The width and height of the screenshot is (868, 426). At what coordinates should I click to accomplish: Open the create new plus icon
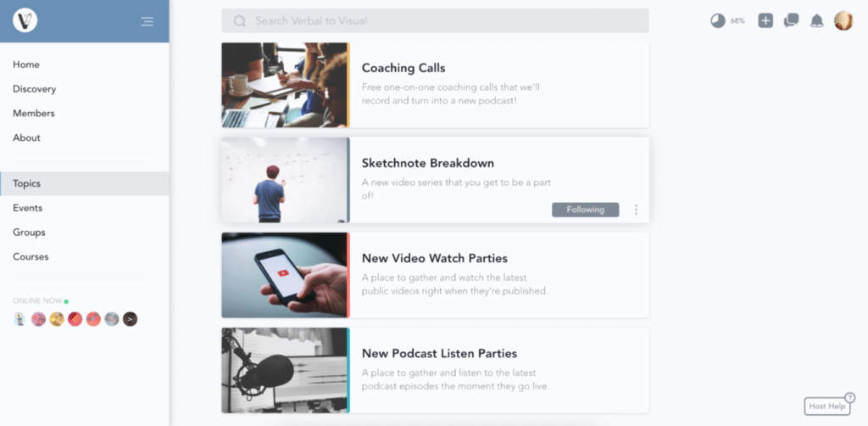pos(765,21)
